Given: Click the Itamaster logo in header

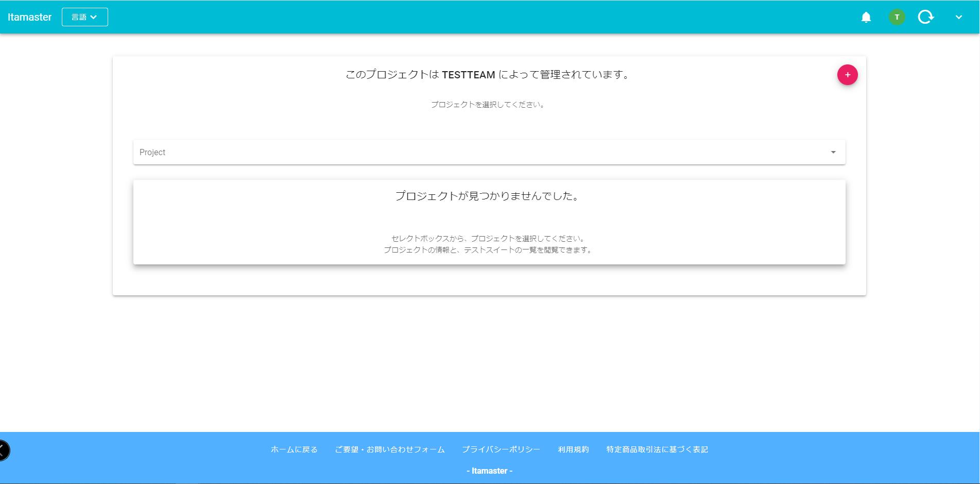Looking at the screenshot, I should click(x=30, y=17).
